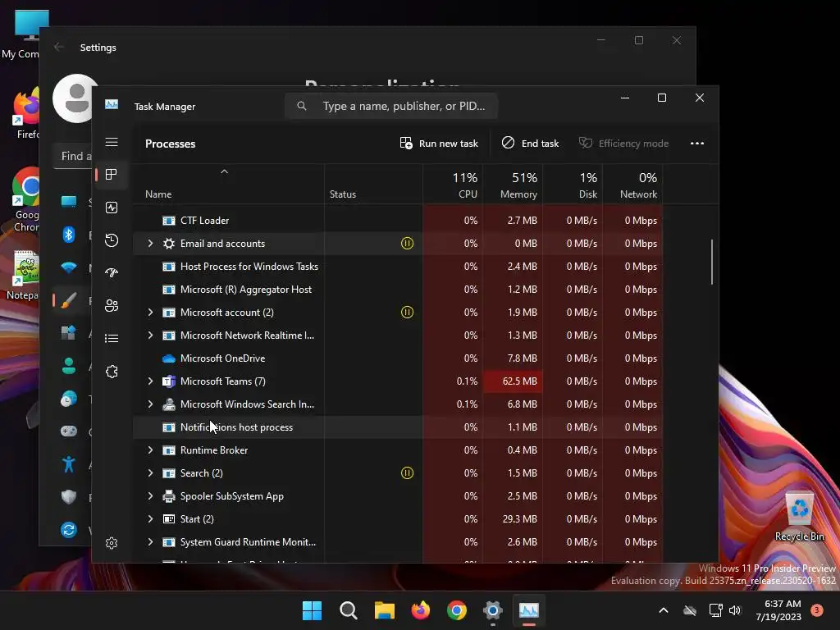Screen dimensions: 840x630
Task: Click 62.5 MB memory cell for Teams
Action: coord(513,381)
